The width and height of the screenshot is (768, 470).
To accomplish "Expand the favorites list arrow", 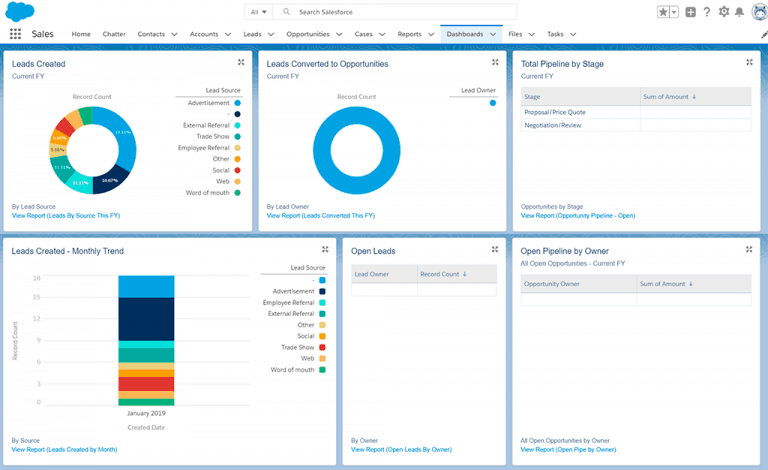I will point(674,12).
